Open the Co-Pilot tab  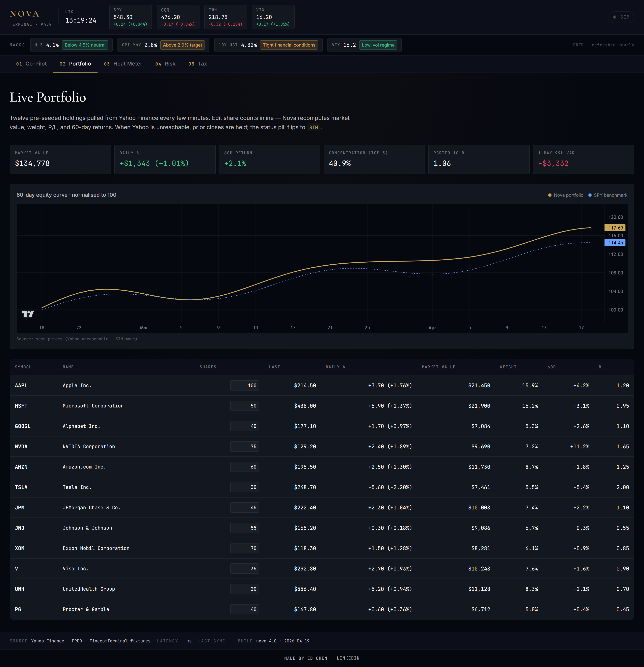[x=31, y=64]
